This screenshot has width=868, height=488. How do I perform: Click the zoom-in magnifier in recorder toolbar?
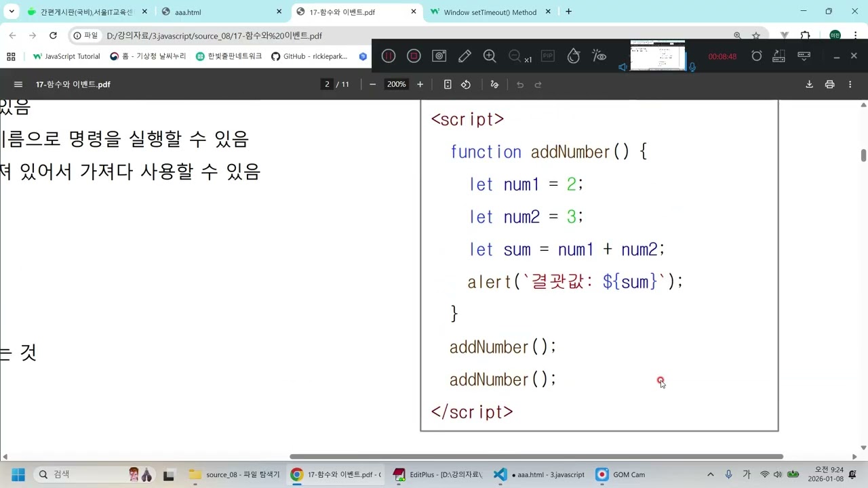[490, 56]
